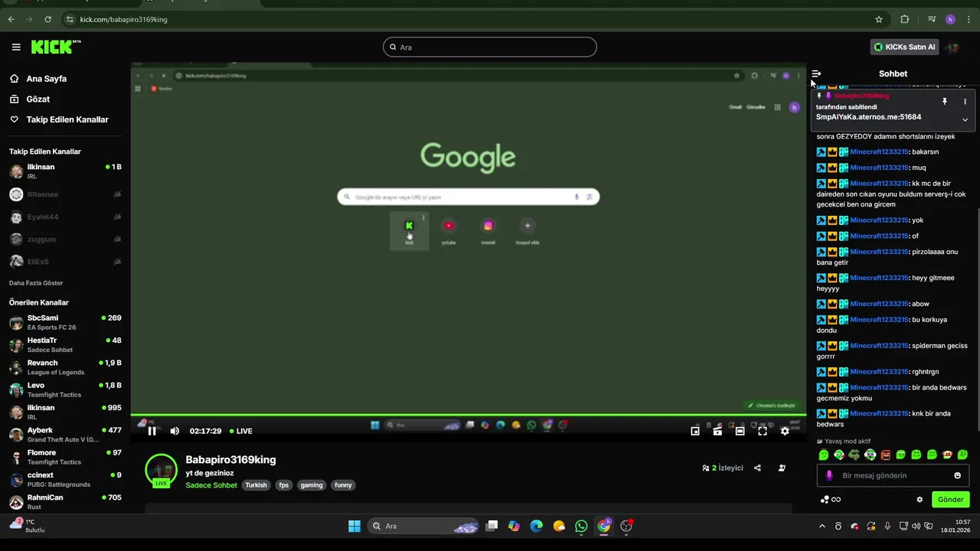
Task: Open video player settings gear
Action: 785,431
